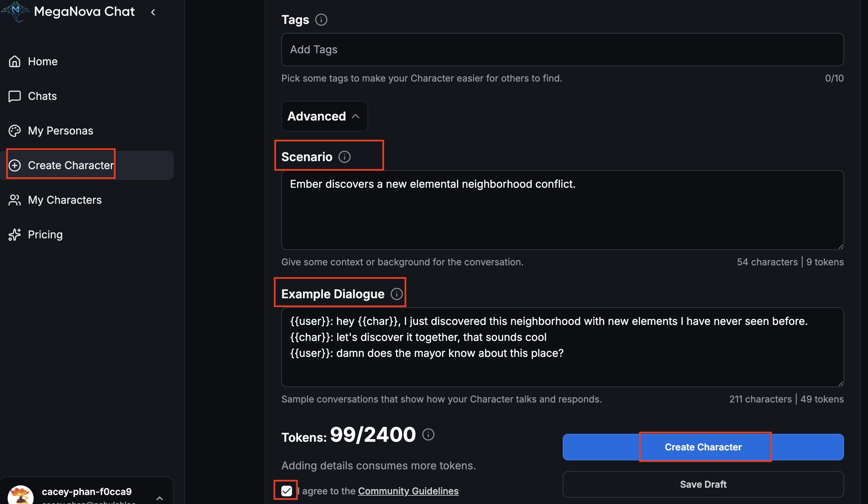Open the Community Guidelines link
The width and height of the screenshot is (868, 504).
click(x=408, y=491)
